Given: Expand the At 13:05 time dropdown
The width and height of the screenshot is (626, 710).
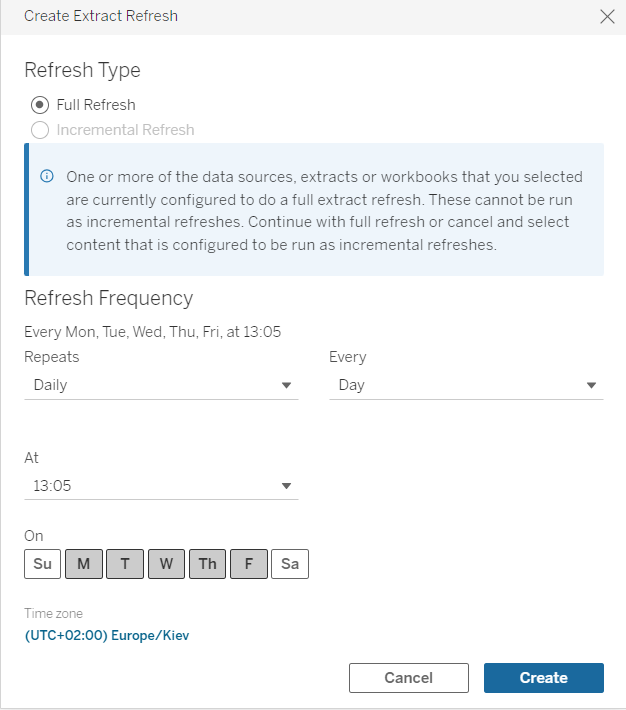Looking at the screenshot, I should [161, 486].
